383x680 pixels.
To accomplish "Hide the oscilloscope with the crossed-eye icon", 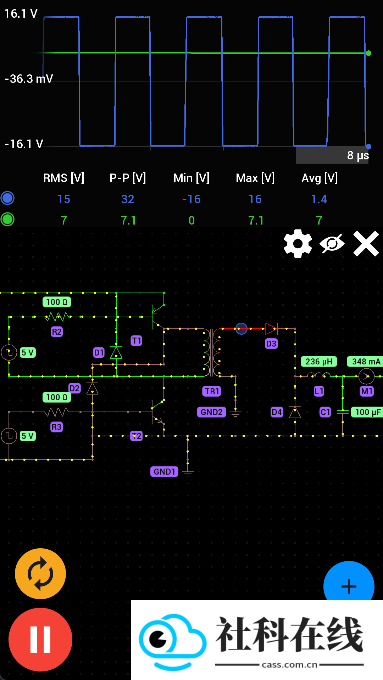I will pos(332,244).
